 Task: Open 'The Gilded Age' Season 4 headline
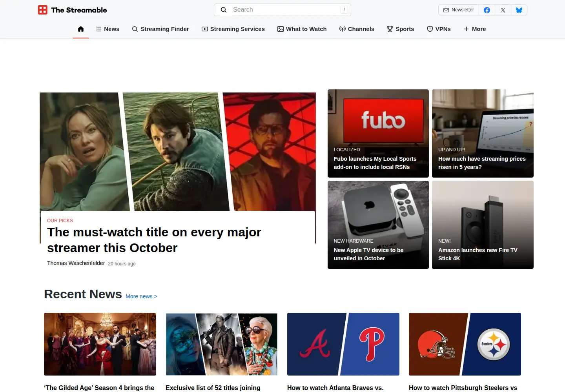(99, 388)
